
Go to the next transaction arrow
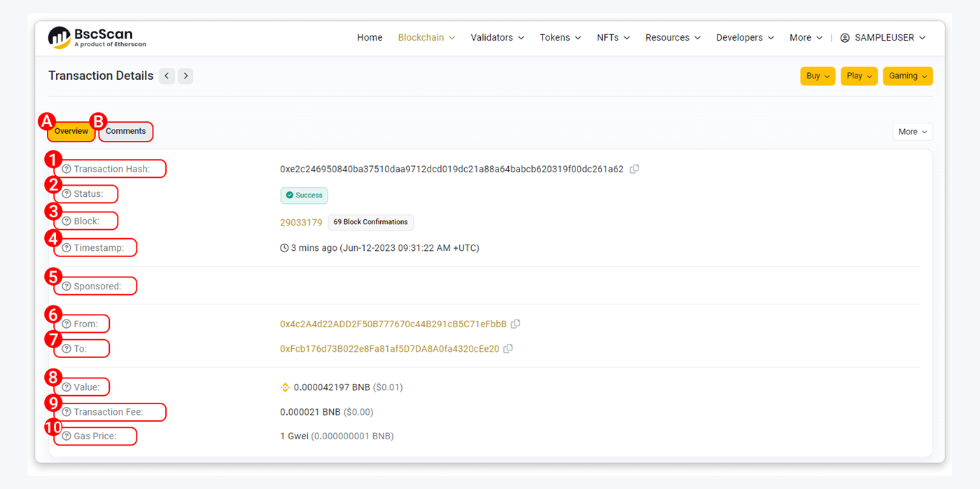185,76
